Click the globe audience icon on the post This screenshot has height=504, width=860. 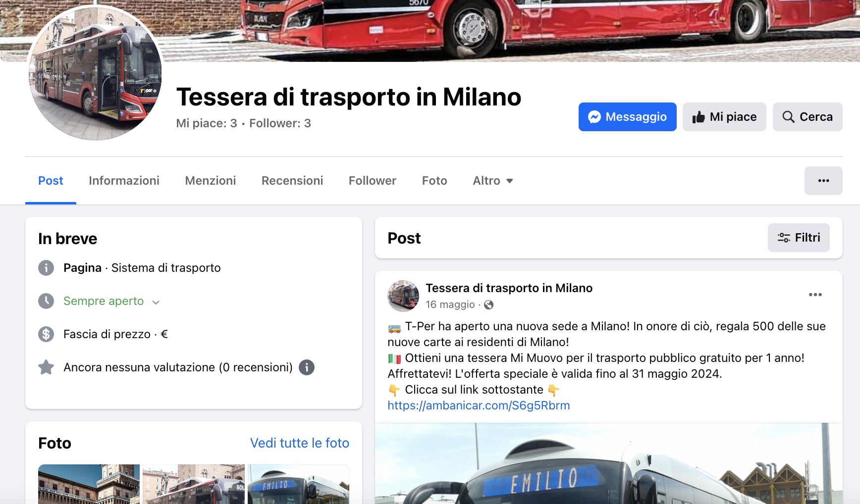[x=488, y=305]
